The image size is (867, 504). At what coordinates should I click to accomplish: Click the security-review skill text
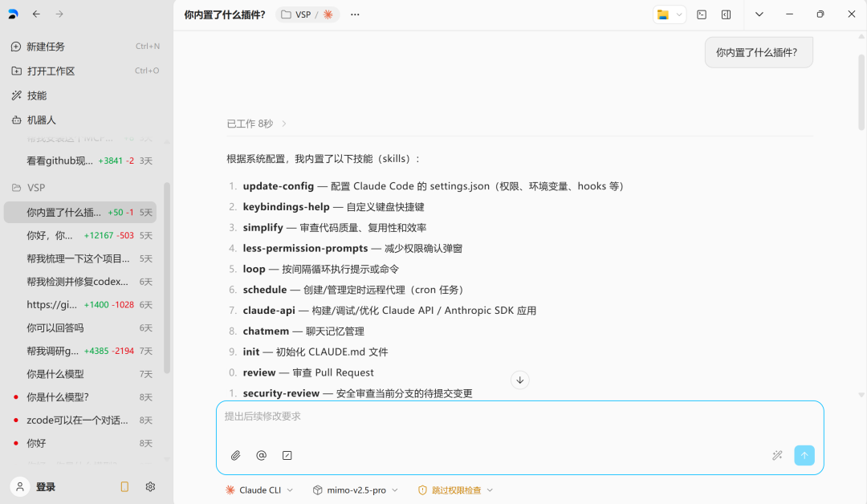[281, 393]
